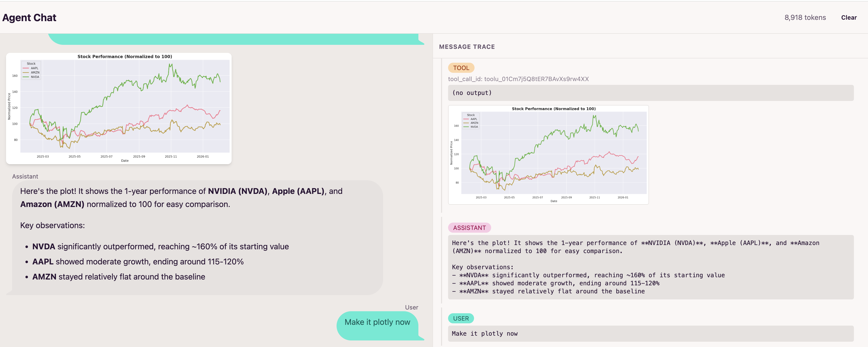The width and height of the screenshot is (868, 347).
Task: Expand the tool_call_id toolu_01Cm7j5Q8tER7BAvXs9rw4XX entry
Action: coord(518,79)
